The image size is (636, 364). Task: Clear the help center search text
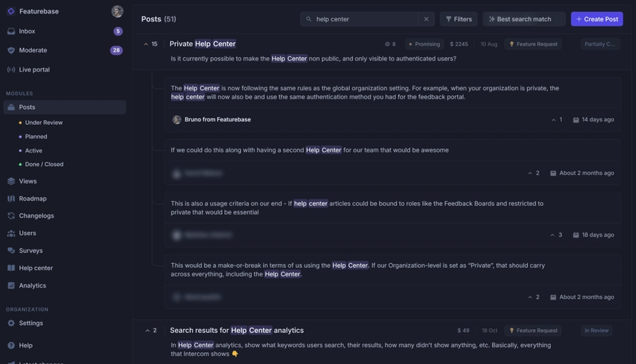[x=426, y=19]
